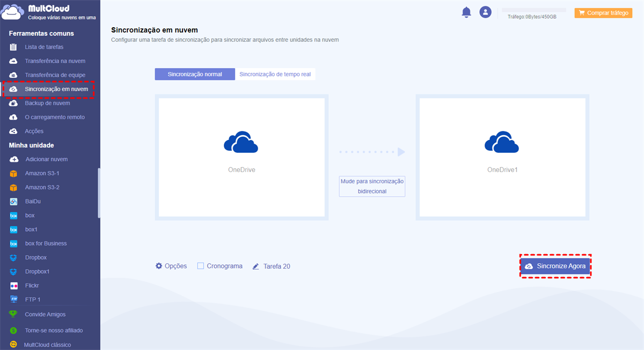The width and height of the screenshot is (644, 350).
Task: Switch to Sincronização de tempo real tab
Action: (x=275, y=75)
